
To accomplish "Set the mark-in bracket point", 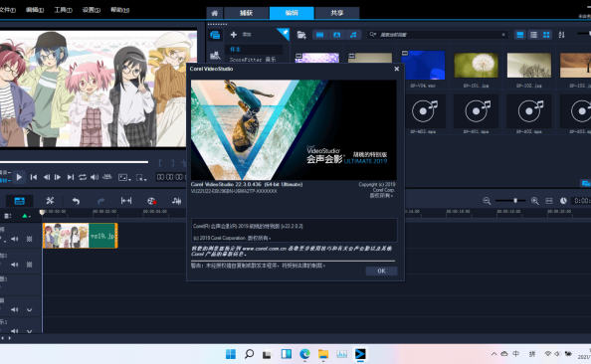I will point(160,163).
